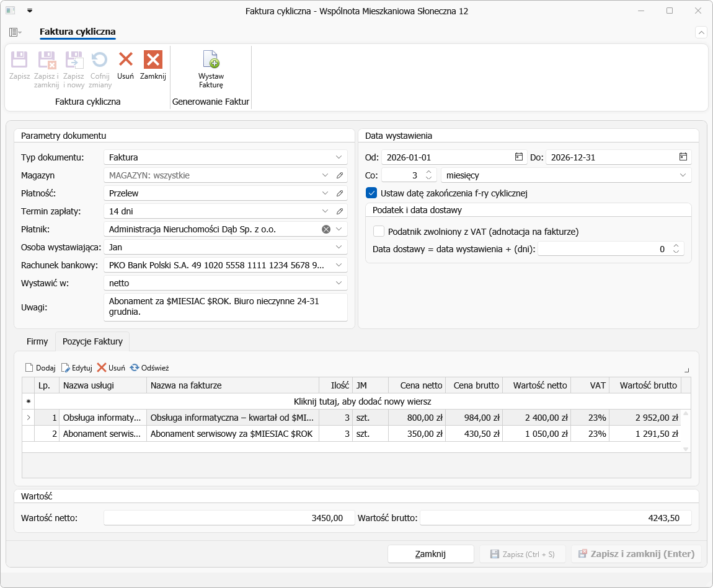Image resolution: width=713 pixels, height=588 pixels.
Task: Increase Data dostawy days with up arrow
Action: 676,246
